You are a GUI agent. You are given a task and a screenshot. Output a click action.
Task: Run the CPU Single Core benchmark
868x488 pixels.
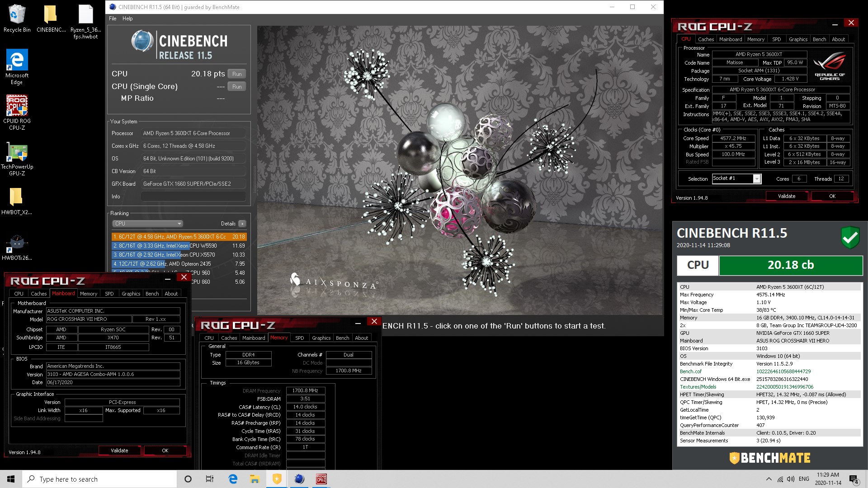(237, 86)
